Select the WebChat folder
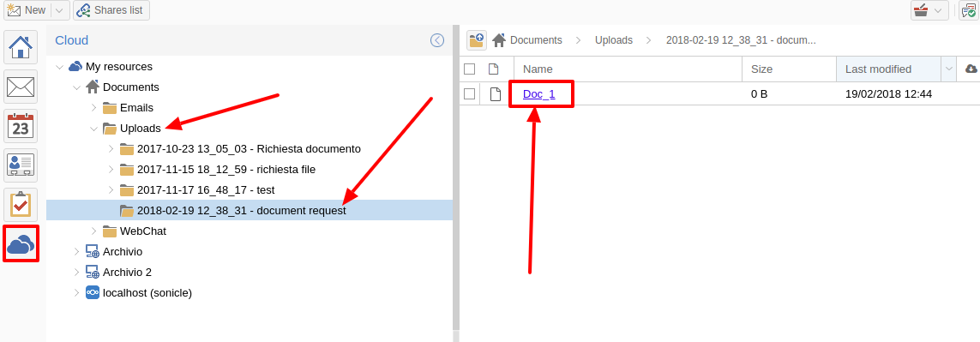 tap(143, 231)
